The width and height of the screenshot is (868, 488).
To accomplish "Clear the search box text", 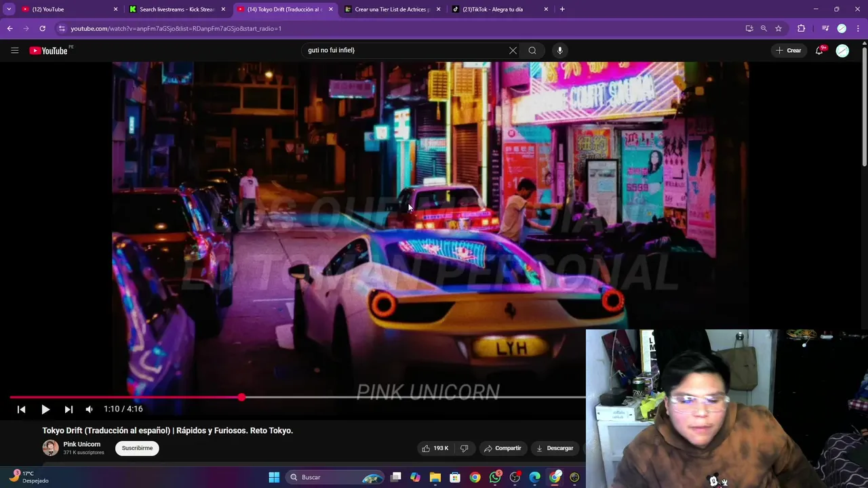I will pos(513,50).
